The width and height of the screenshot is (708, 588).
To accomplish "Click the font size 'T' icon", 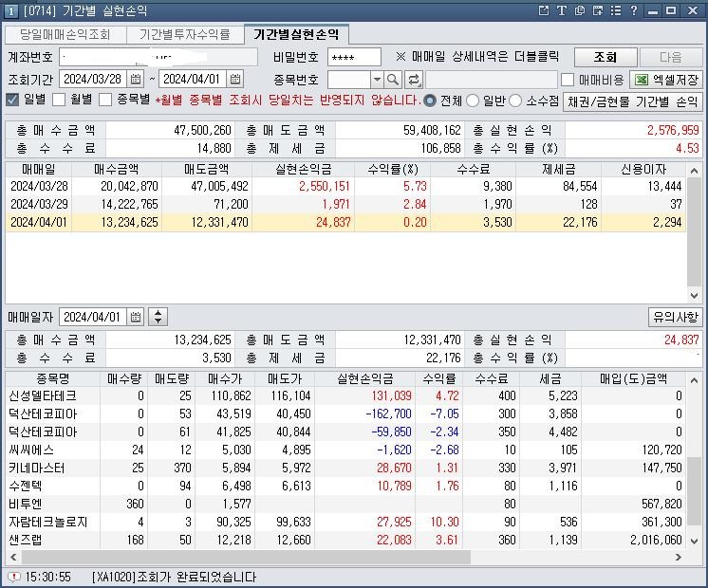I will click(x=562, y=10).
